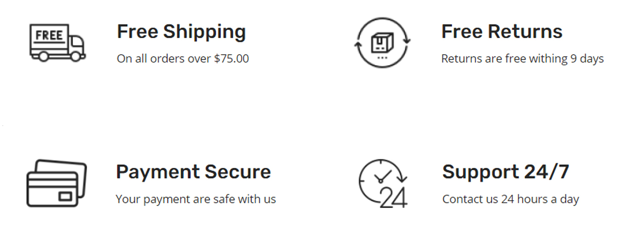Viewport: 644px width, 237px height.
Task: Click the credit cards payment icon
Action: [x=56, y=183]
